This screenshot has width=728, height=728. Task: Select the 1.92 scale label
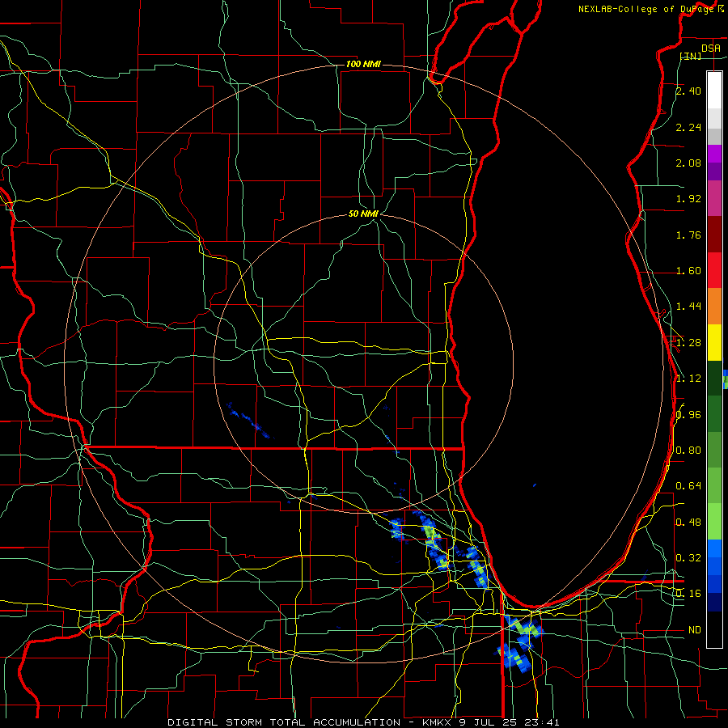pyautogui.click(x=688, y=199)
